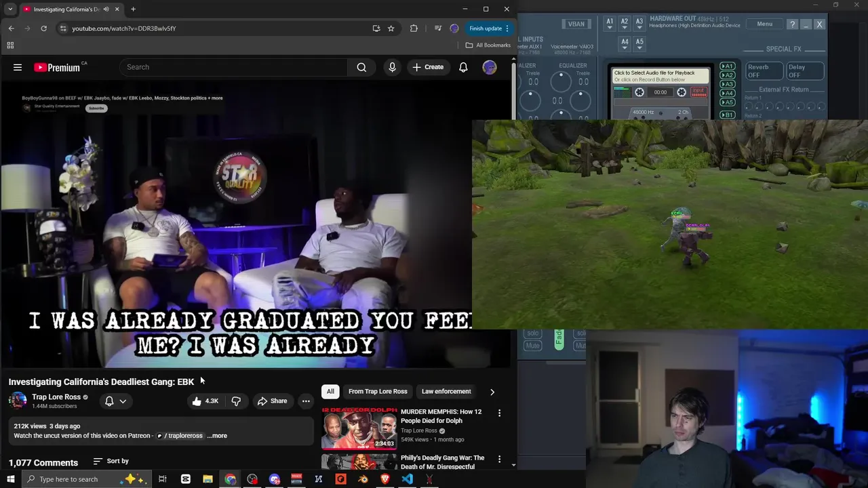The image size is (868, 488).
Task: Toggle recorder output A1 routing
Action: (x=727, y=66)
